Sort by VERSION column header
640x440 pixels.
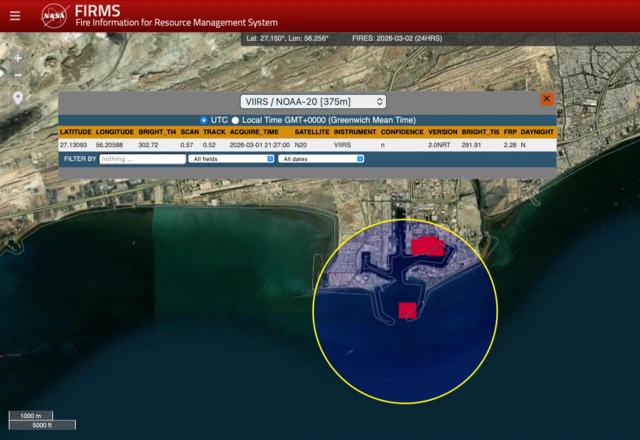tap(443, 132)
